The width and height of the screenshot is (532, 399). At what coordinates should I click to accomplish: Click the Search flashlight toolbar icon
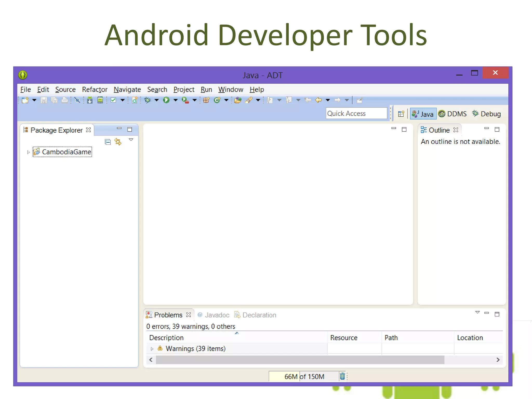249,100
